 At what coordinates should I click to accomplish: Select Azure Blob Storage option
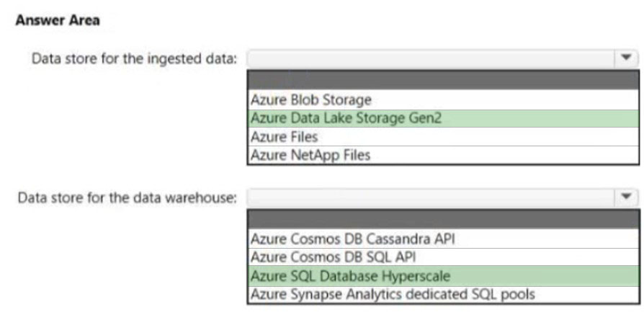click(443, 100)
